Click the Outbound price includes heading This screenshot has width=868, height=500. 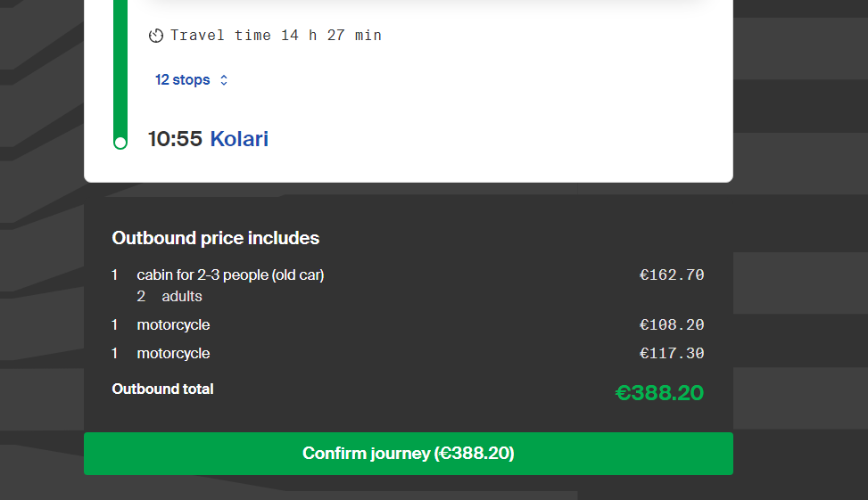pos(215,238)
